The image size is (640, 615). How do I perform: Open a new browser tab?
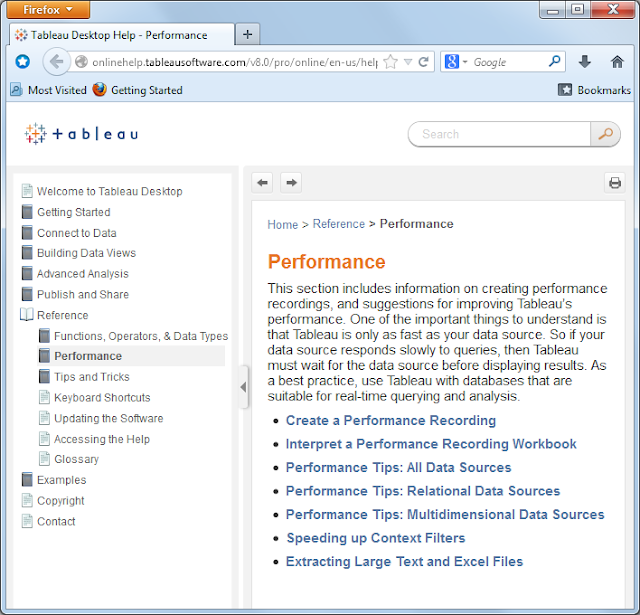(247, 34)
